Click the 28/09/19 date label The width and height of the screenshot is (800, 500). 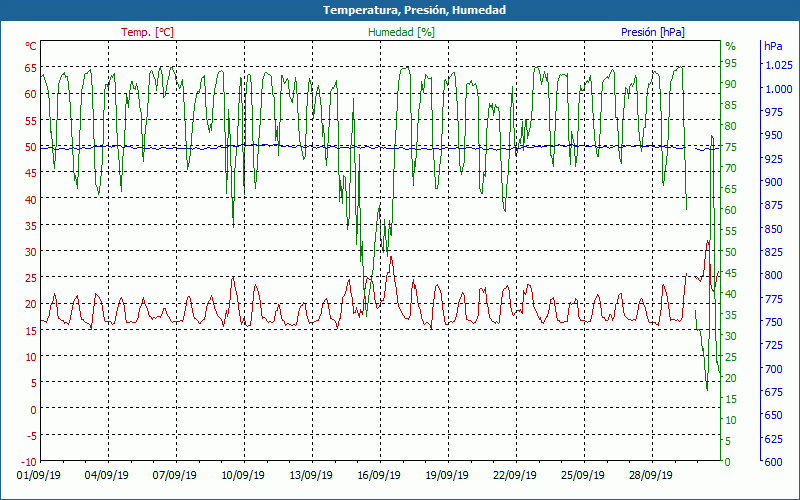(x=651, y=476)
